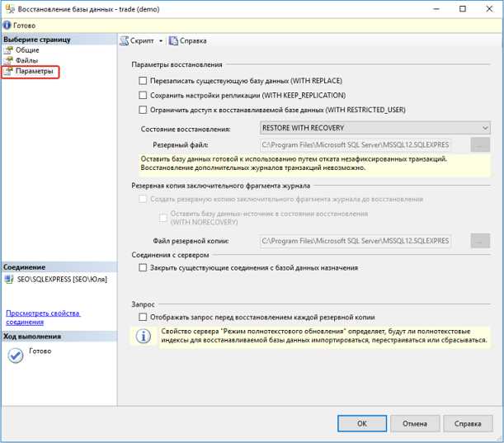Toggle Ограничить доступ (WITH RESTRICTED_USER)
Screen dimensions: 504x443
click(143, 110)
